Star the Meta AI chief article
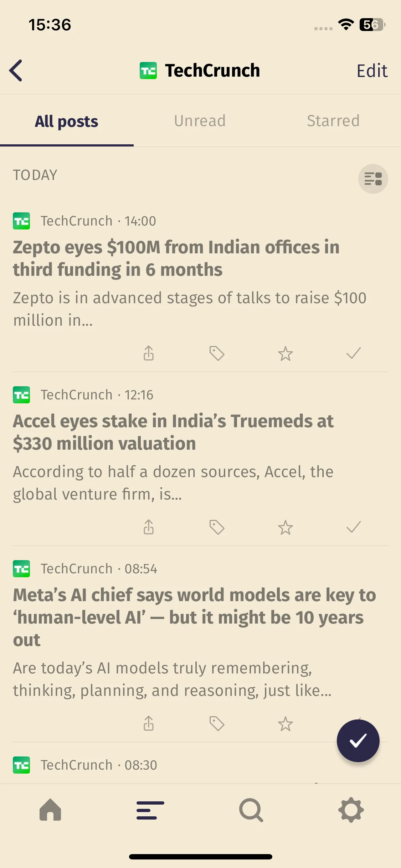The height and width of the screenshot is (868, 401). pyautogui.click(x=285, y=724)
